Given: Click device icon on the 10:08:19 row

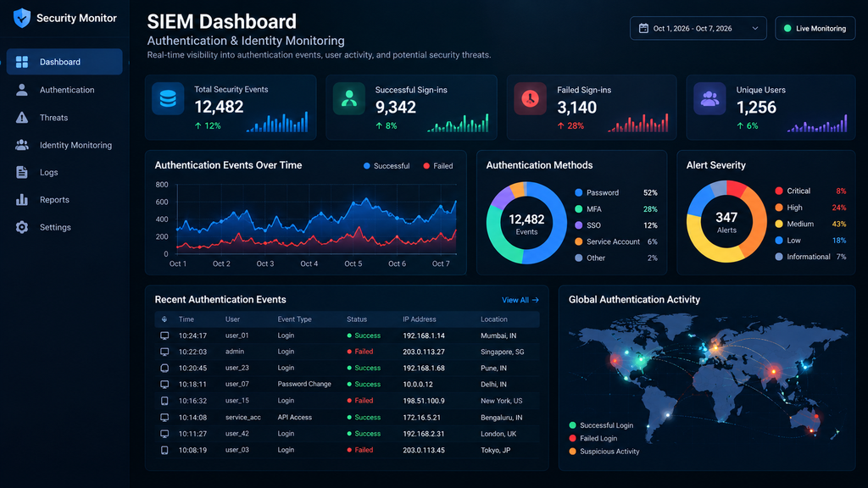Looking at the screenshot, I should pos(164,450).
